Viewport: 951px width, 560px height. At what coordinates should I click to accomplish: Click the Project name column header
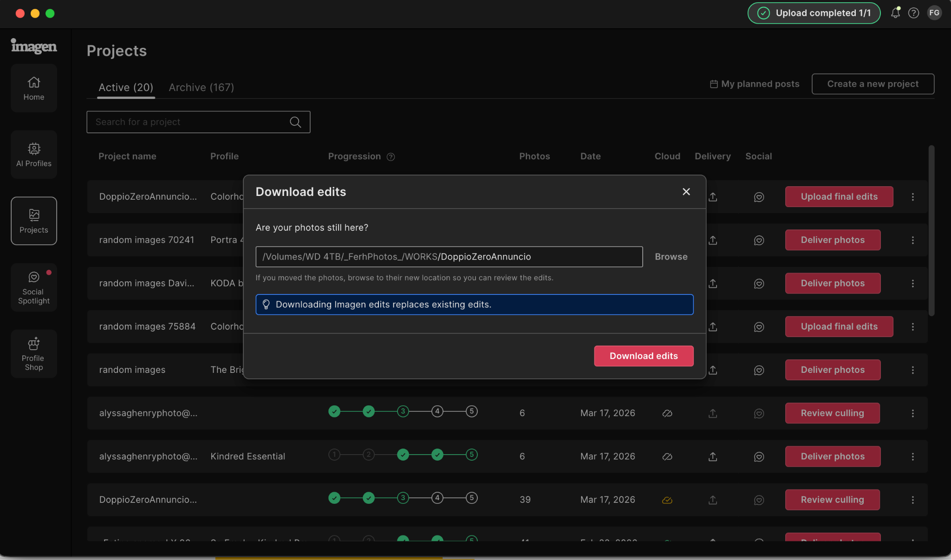127,156
